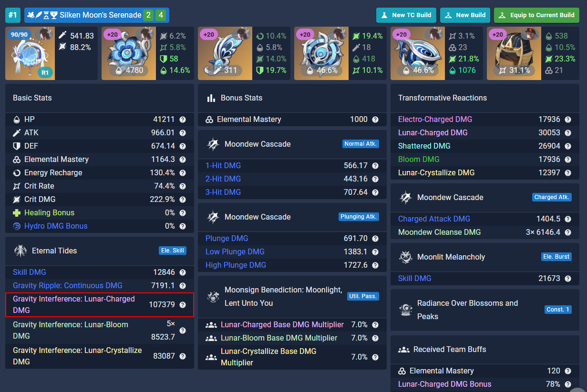Click help icon beside Shattered DMG
Viewport: 587px width, 392px height.
coord(567,146)
